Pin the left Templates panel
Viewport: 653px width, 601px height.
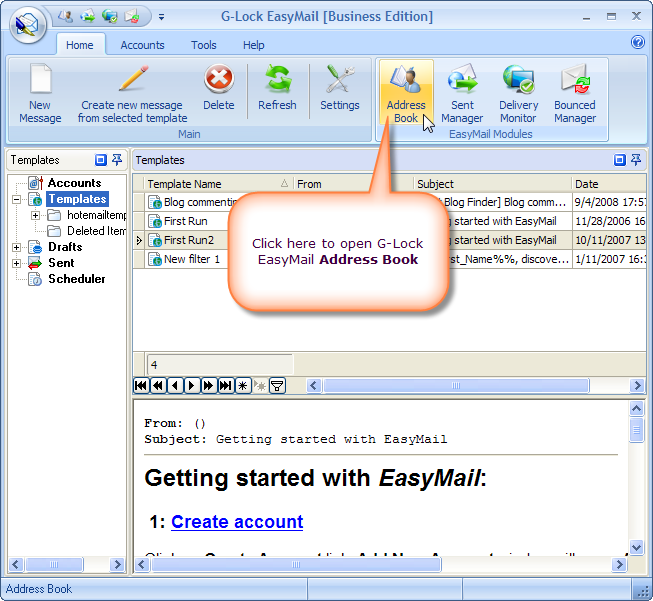pos(117,160)
